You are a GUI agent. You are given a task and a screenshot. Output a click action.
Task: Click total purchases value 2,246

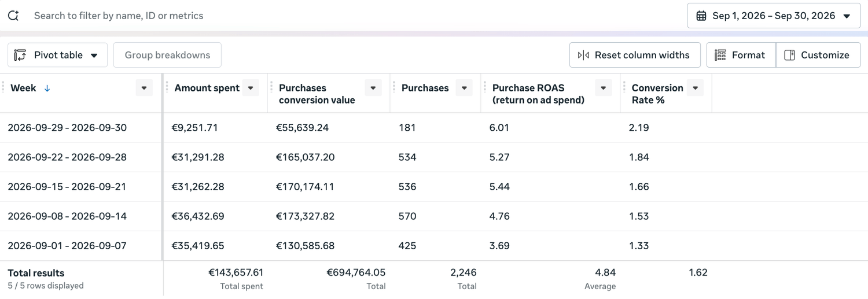coord(464,272)
